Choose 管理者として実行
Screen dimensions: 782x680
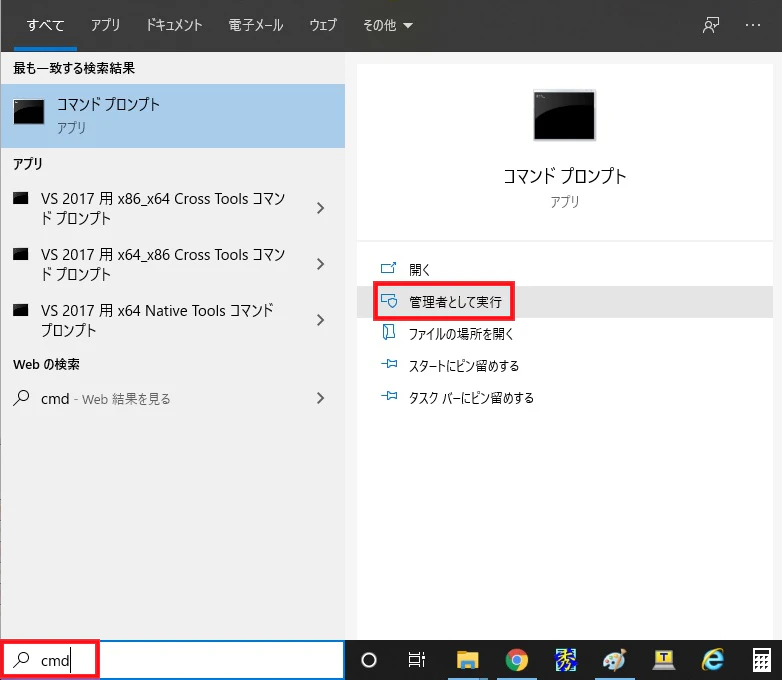[565, 302]
